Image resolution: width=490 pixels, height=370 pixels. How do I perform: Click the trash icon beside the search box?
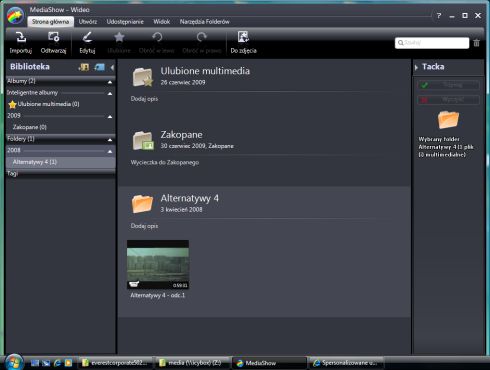(477, 43)
